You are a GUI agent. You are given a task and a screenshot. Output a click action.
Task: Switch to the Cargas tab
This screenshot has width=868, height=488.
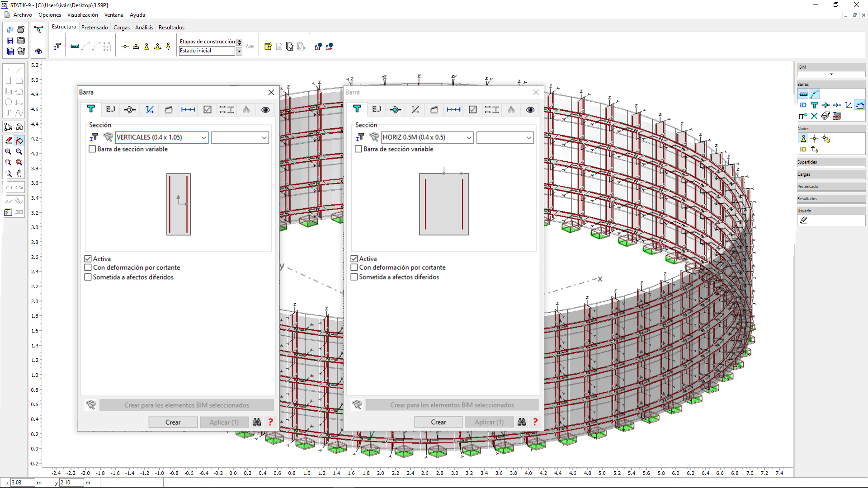121,28
